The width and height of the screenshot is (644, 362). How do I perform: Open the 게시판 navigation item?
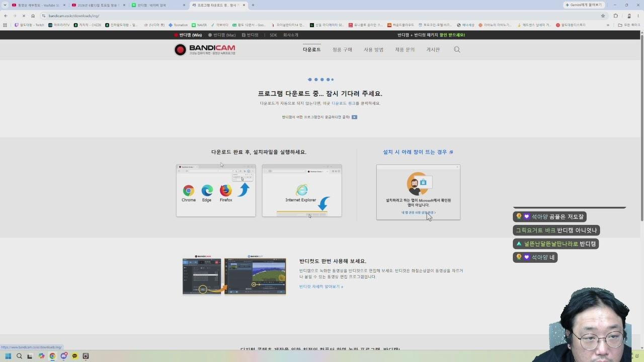tap(433, 50)
